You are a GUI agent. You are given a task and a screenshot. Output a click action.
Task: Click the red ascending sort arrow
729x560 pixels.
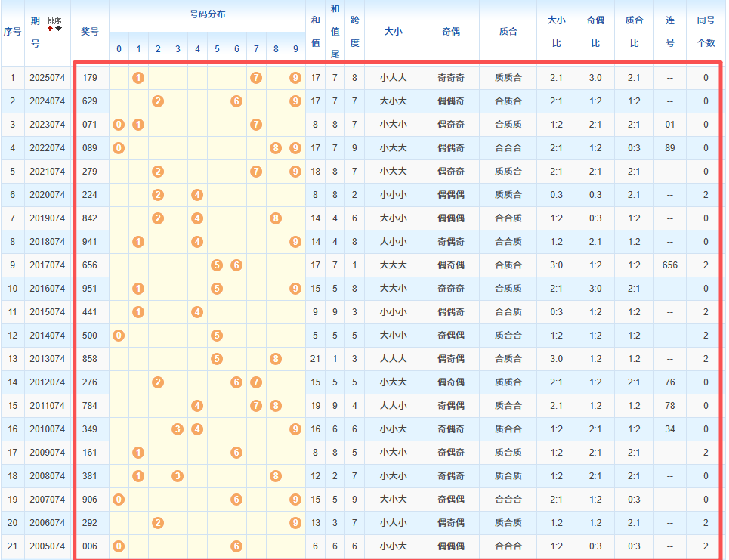pyautogui.click(x=51, y=29)
